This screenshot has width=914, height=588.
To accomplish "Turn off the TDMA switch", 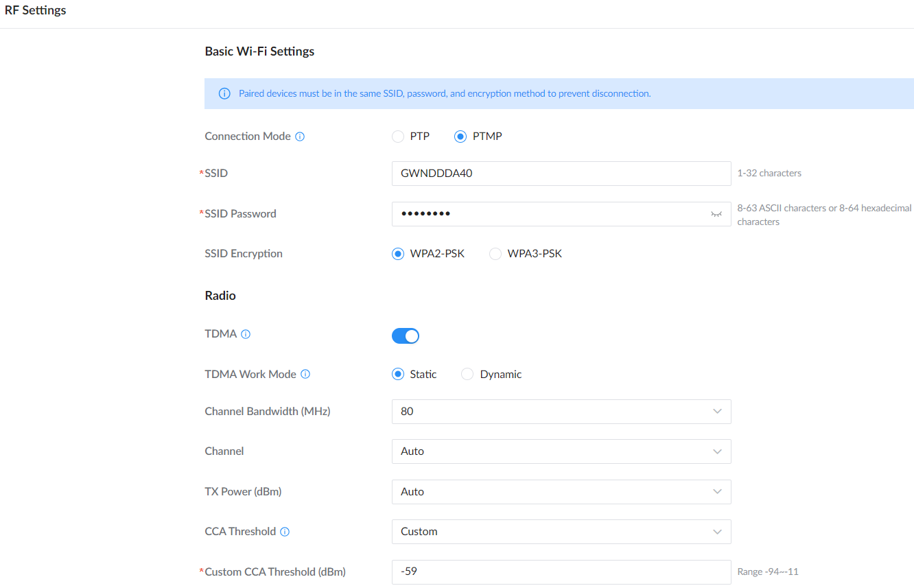I will pos(406,336).
